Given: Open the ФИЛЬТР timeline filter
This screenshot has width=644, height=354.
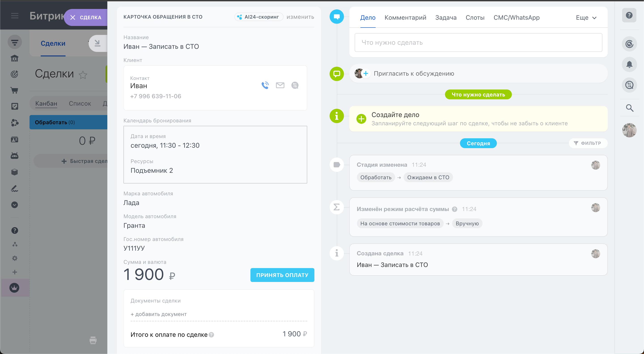Looking at the screenshot, I should [x=588, y=143].
